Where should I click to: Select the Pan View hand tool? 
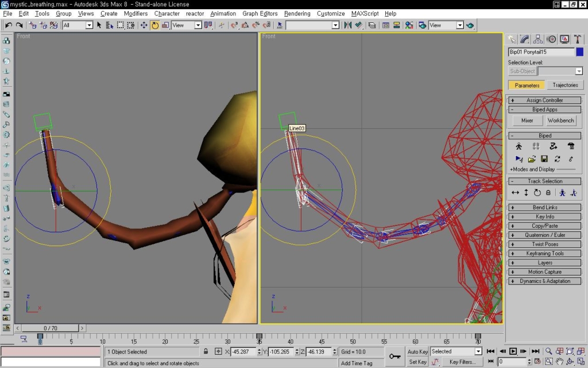(559, 361)
